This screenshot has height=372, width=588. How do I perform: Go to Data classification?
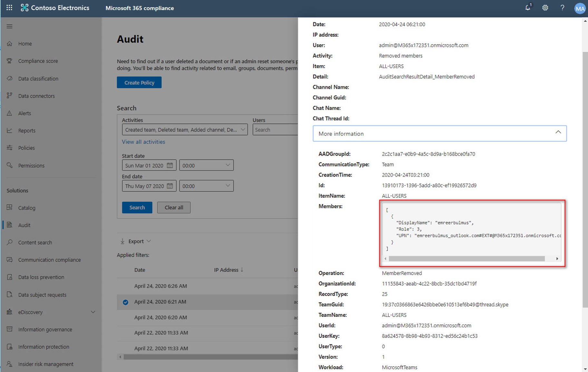pyautogui.click(x=38, y=78)
